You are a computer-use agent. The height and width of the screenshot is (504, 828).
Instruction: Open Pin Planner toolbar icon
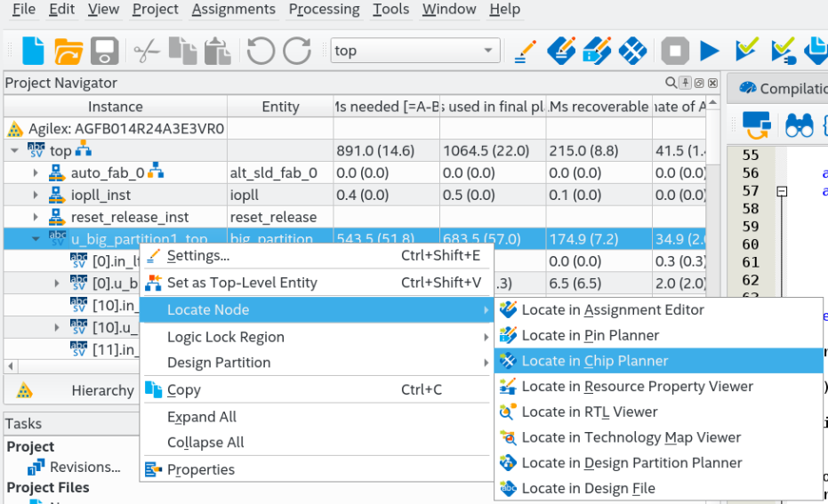tap(597, 52)
